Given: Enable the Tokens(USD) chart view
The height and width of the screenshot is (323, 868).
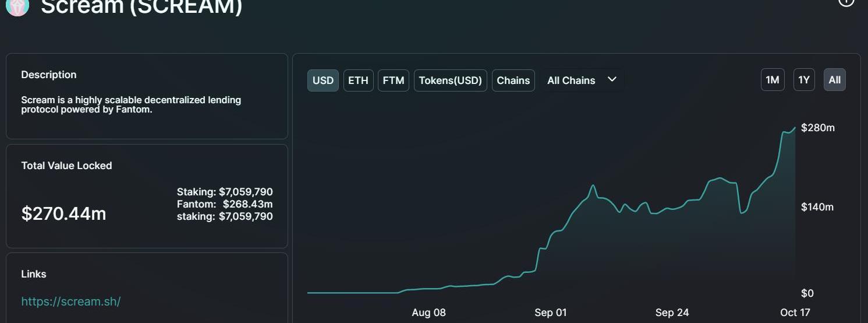Looking at the screenshot, I should coord(451,80).
